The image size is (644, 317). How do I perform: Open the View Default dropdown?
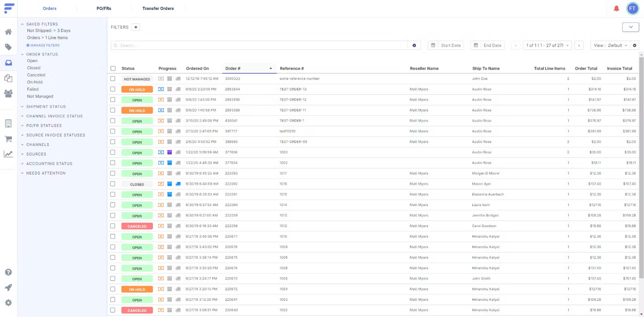pos(610,46)
